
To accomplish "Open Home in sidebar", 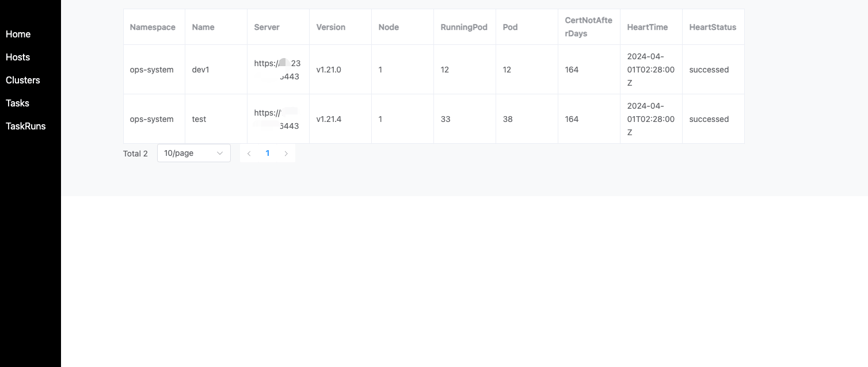I will pos(18,34).
